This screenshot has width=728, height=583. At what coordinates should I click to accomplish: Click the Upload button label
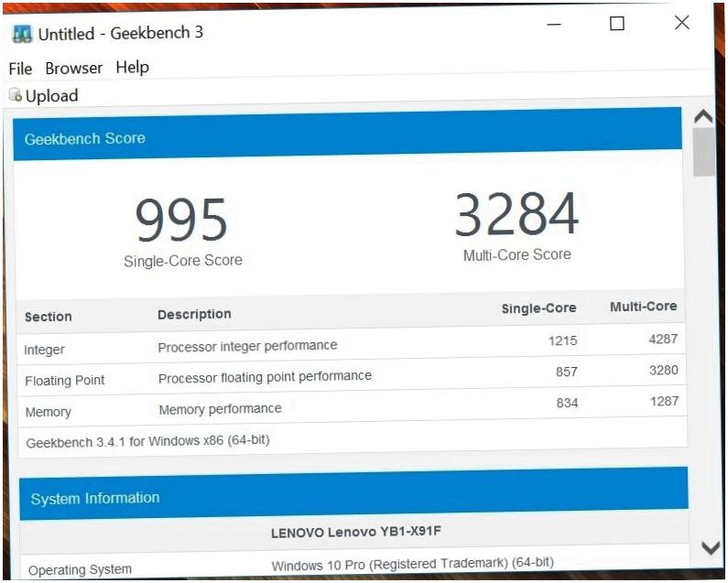click(x=51, y=95)
